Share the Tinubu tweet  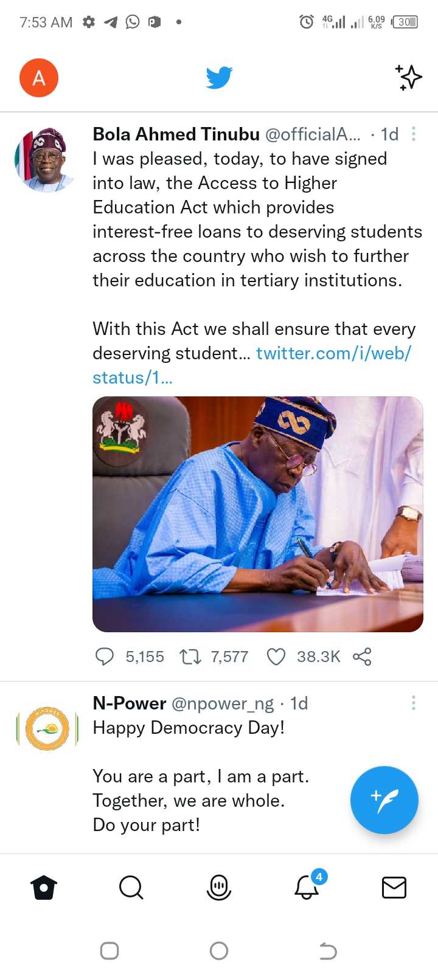pos(362,657)
